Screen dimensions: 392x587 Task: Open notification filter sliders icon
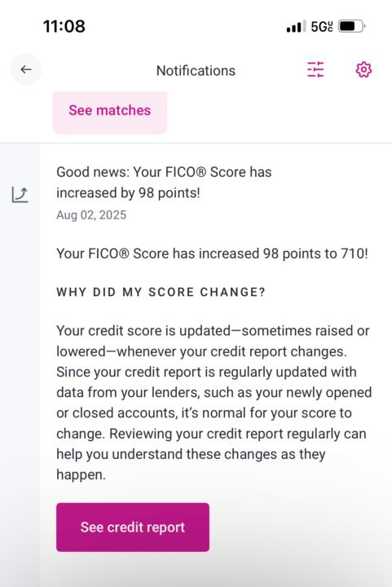(315, 69)
